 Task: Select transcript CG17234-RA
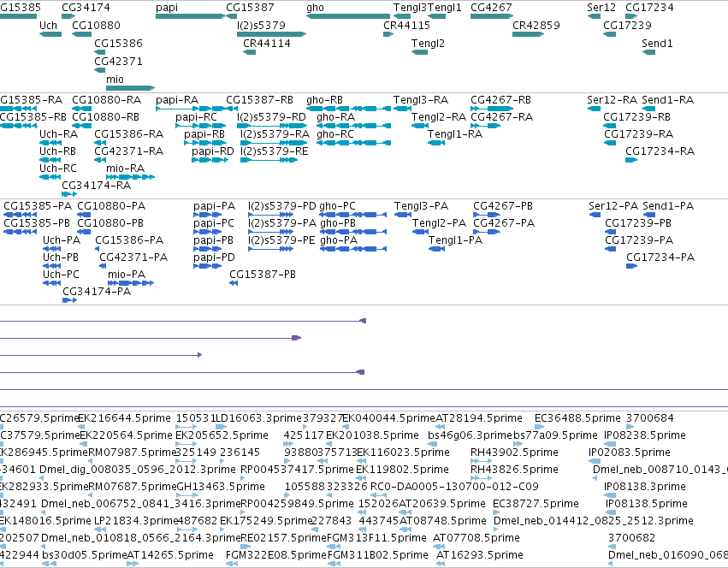coord(660,151)
